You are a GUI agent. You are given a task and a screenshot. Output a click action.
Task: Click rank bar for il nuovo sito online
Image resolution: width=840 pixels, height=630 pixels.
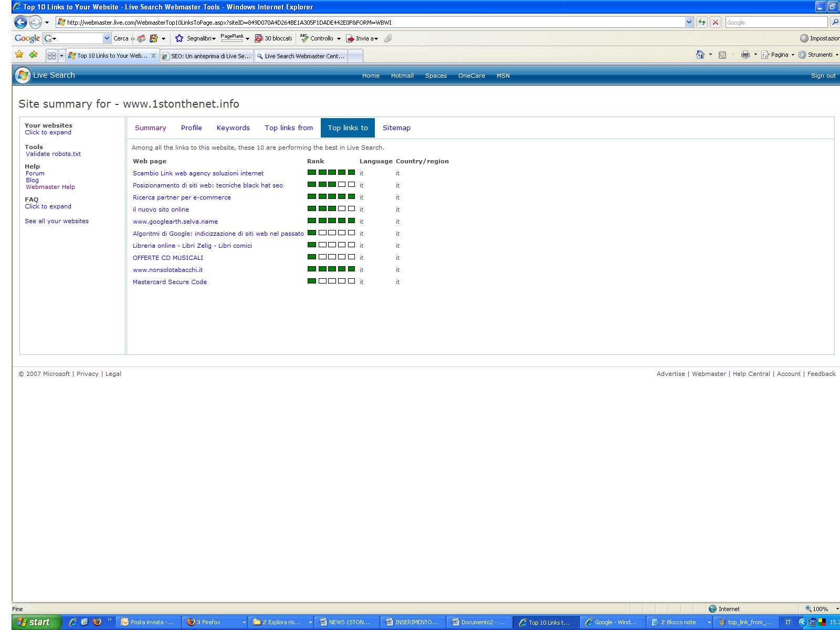coord(331,209)
